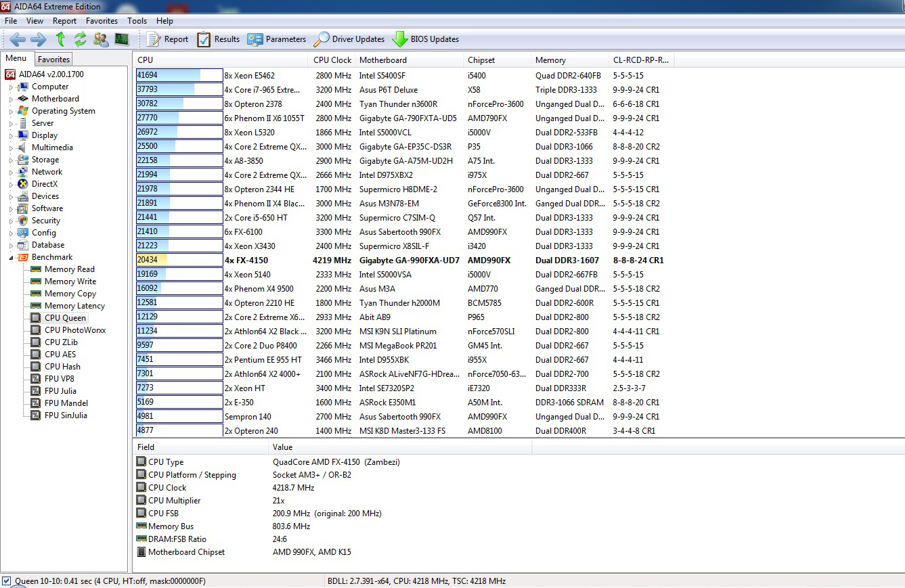
Task: Select the 2x E-350 result row
Action: coord(404,403)
